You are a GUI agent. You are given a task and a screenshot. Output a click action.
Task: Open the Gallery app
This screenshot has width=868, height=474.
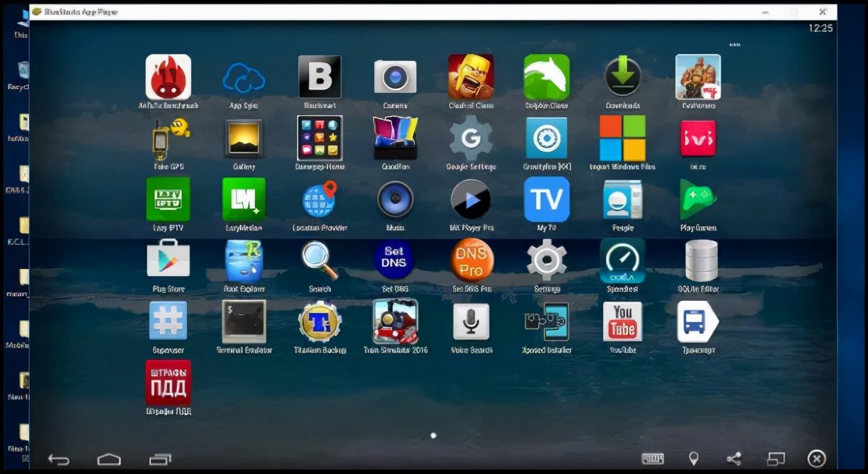click(244, 138)
